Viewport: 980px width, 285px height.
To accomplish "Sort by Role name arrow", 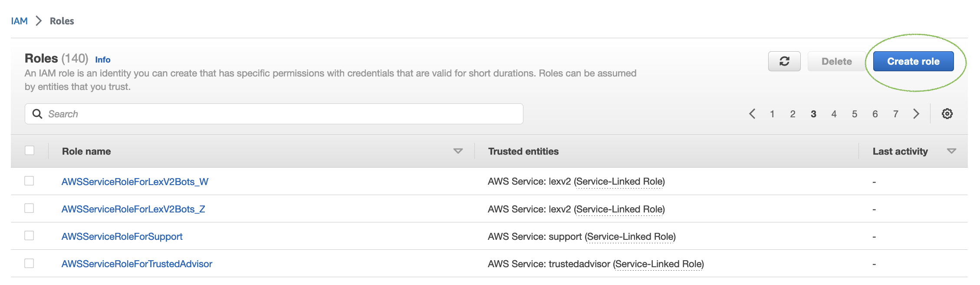I will pyautogui.click(x=458, y=151).
